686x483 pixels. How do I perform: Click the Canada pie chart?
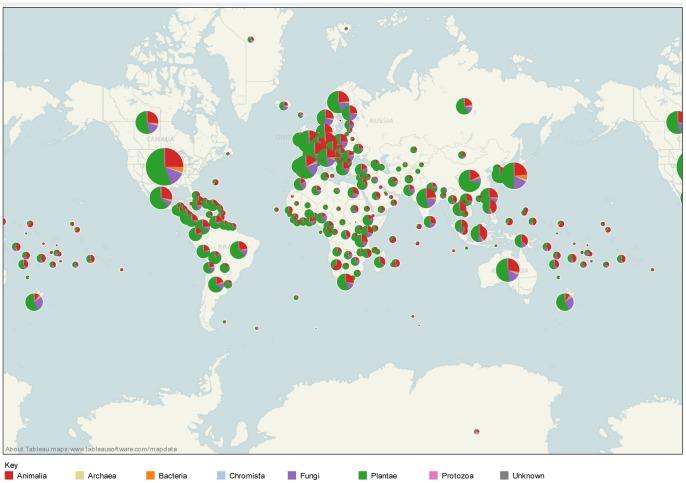(x=147, y=122)
